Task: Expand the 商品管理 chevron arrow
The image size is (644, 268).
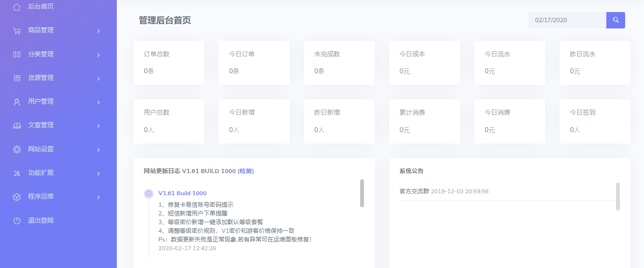Action: click(98, 31)
